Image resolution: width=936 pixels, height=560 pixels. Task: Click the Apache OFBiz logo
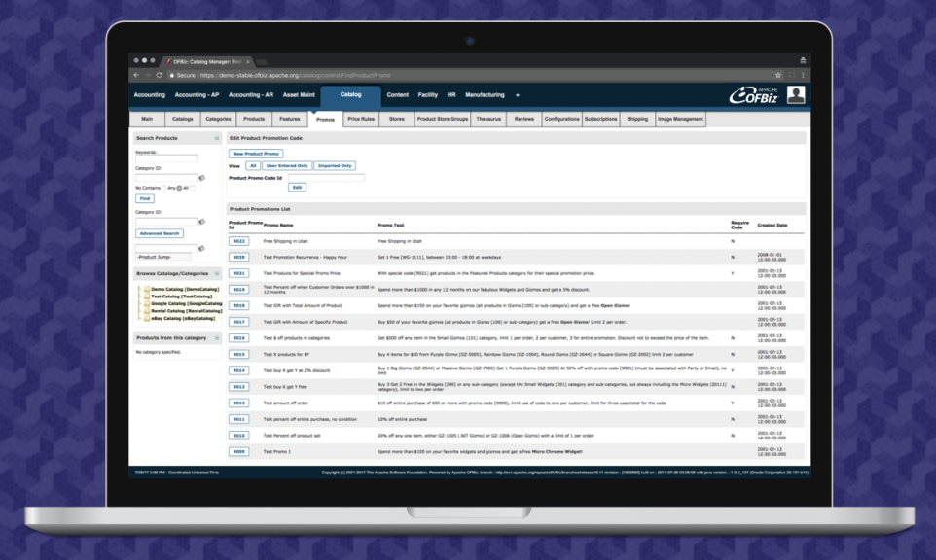754,95
